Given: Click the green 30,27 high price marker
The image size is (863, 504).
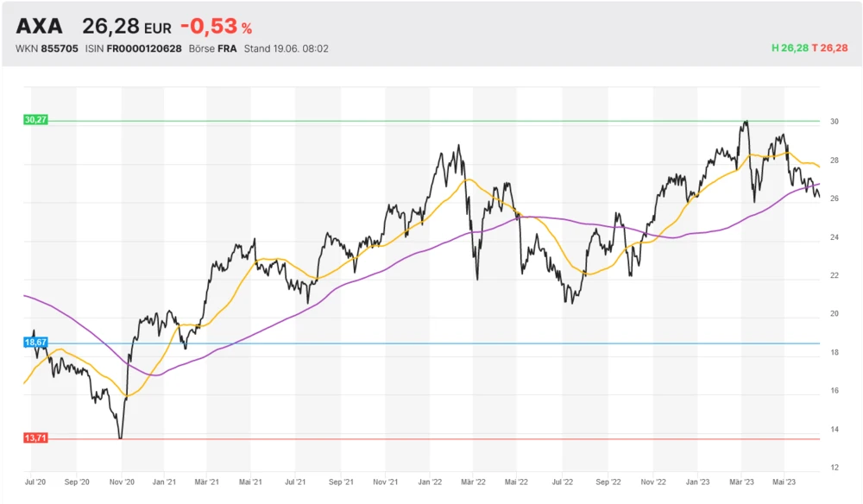Looking at the screenshot, I should 35,120.
